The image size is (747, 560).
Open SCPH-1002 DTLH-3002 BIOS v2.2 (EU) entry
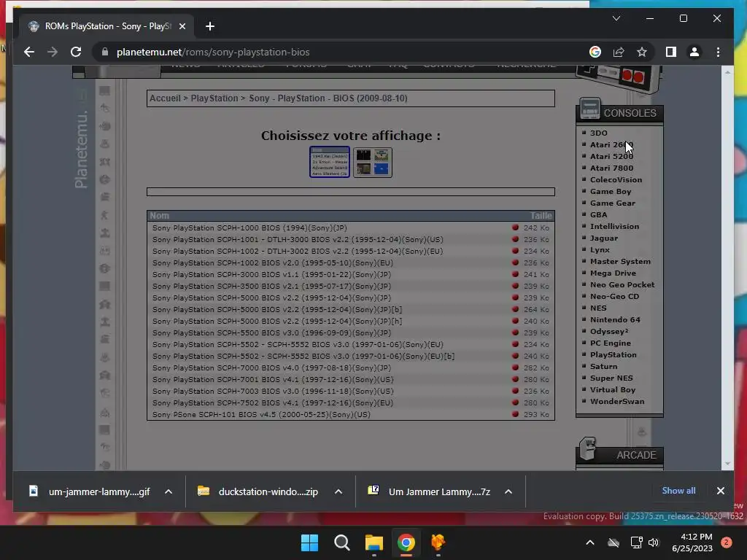pos(298,251)
